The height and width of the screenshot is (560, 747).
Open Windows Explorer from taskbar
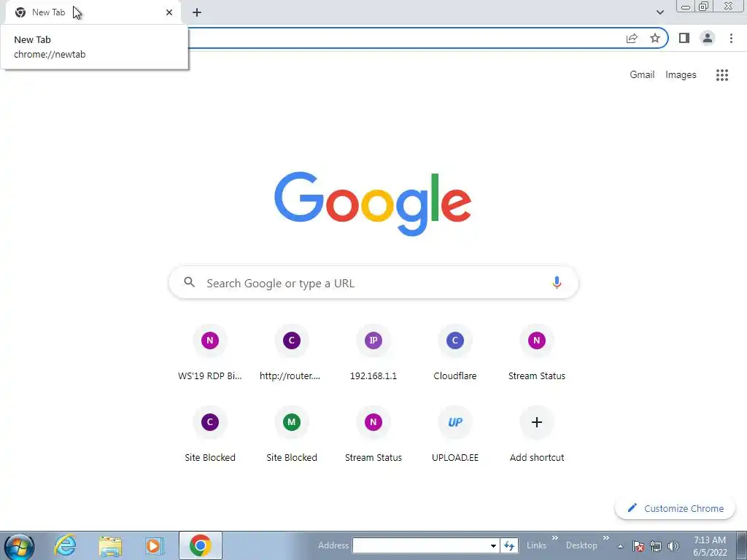point(110,545)
